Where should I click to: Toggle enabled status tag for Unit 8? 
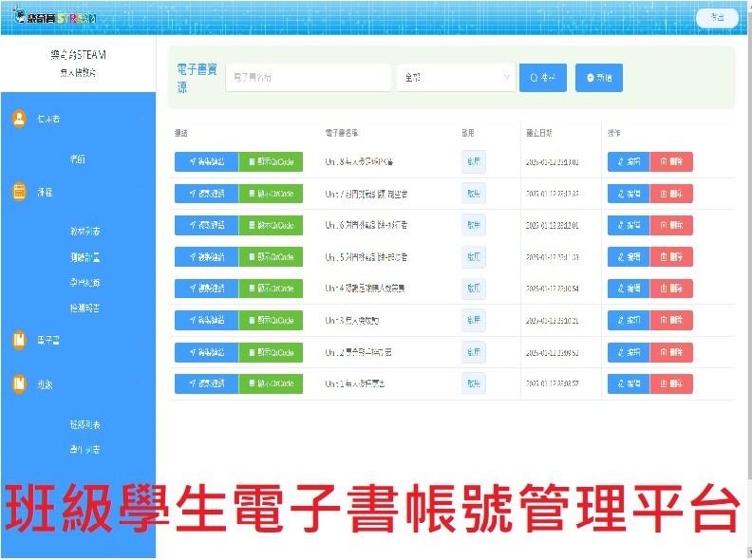click(473, 161)
